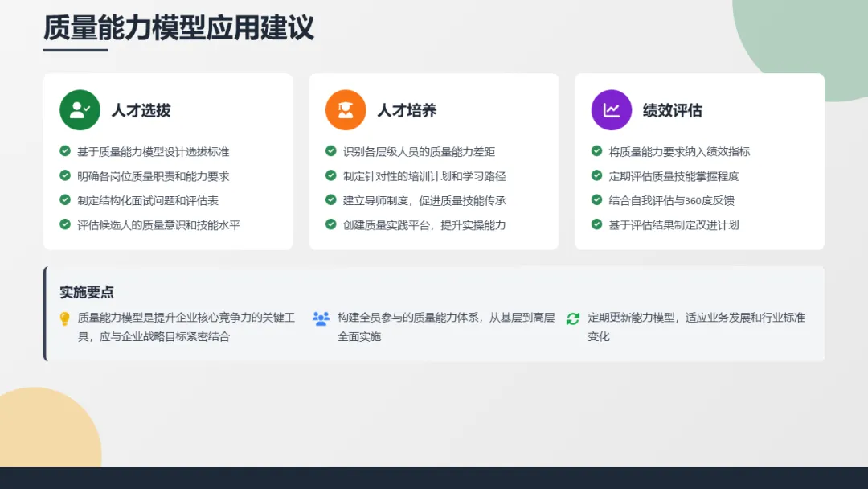The height and width of the screenshot is (489, 868).
Task: Click check icon beside 基于评估结果制定改进计划
Action: (596, 224)
